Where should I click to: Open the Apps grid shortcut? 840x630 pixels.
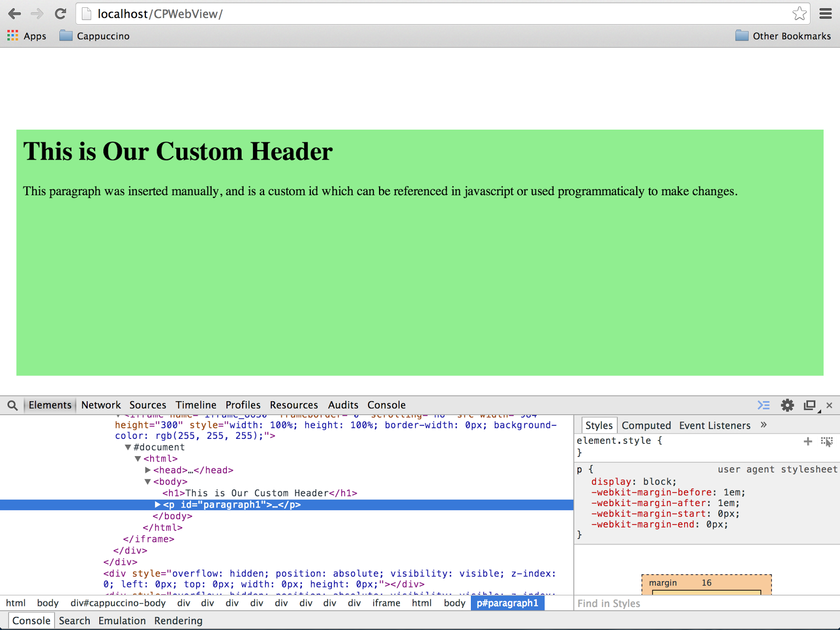(x=27, y=36)
